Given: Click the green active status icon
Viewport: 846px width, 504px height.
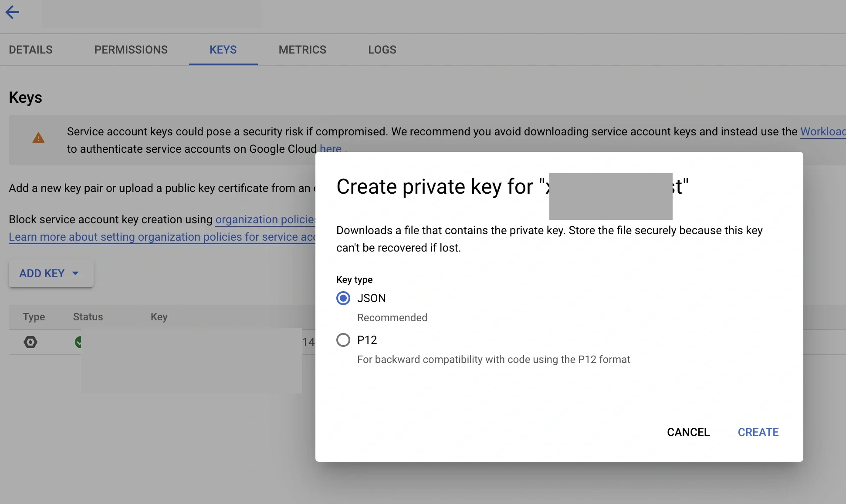Looking at the screenshot, I should 78,343.
